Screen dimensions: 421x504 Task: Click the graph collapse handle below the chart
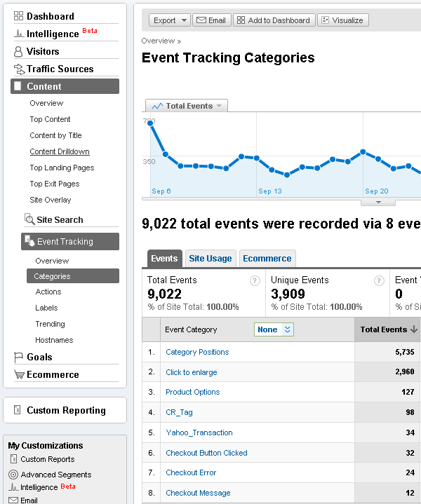379,202
